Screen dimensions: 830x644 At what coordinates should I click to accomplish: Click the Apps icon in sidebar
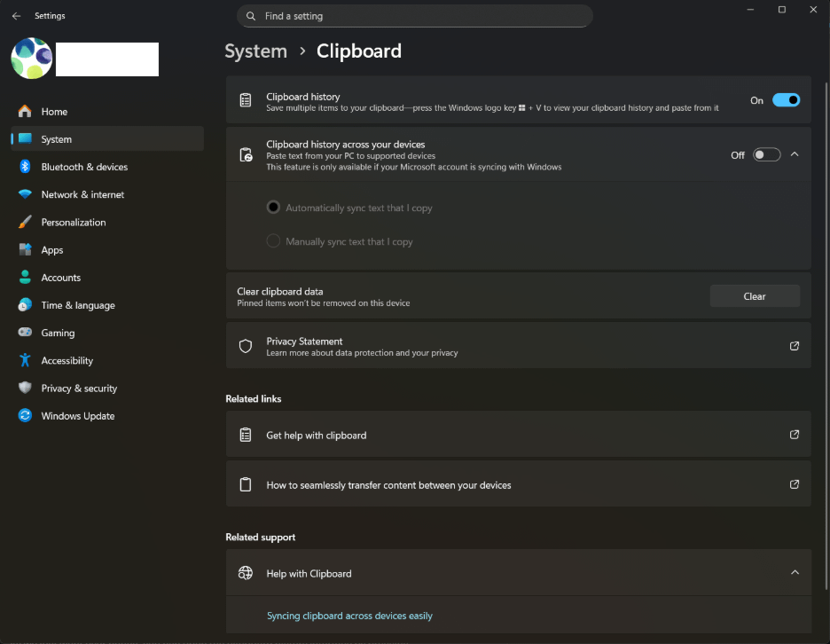click(x=25, y=249)
